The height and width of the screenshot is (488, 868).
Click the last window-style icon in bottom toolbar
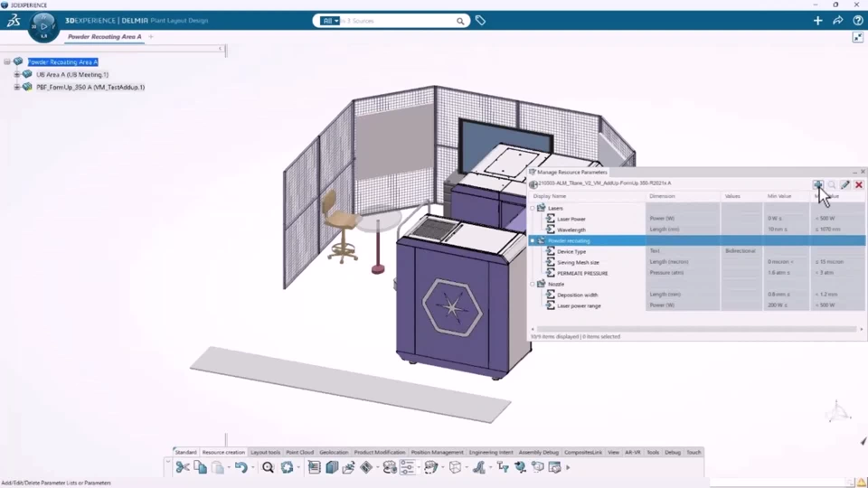point(554,467)
